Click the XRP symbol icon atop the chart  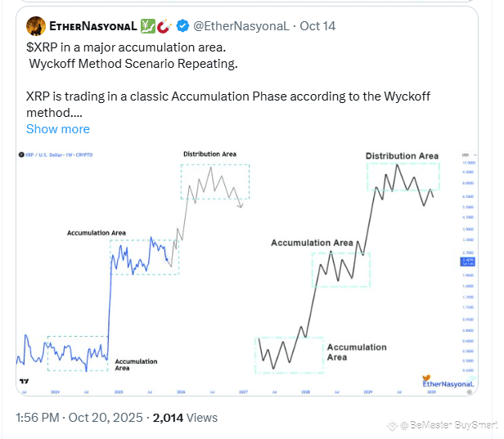click(22, 155)
